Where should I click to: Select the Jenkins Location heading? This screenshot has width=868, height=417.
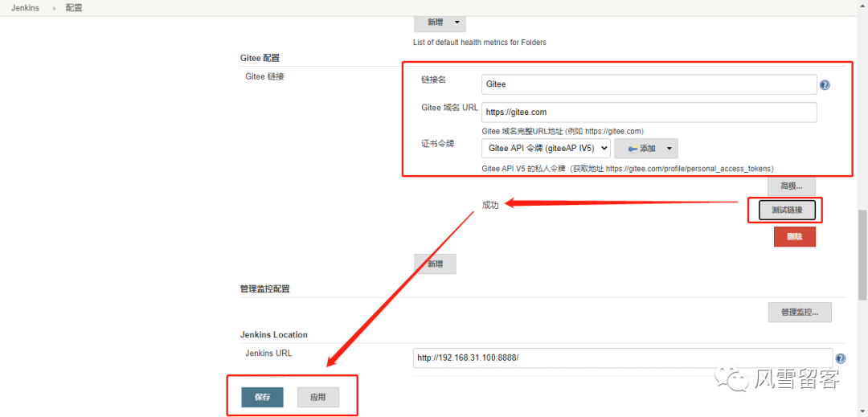pyautogui.click(x=274, y=334)
